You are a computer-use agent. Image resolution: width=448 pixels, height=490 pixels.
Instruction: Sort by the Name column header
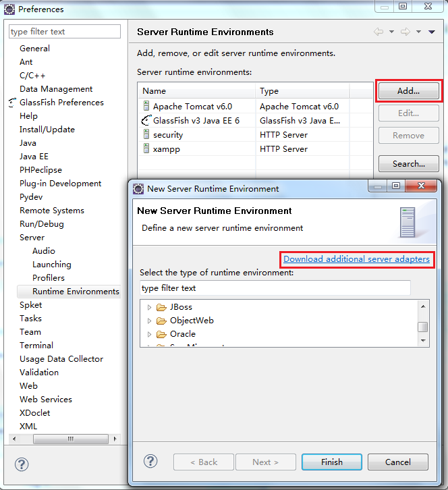[196, 91]
